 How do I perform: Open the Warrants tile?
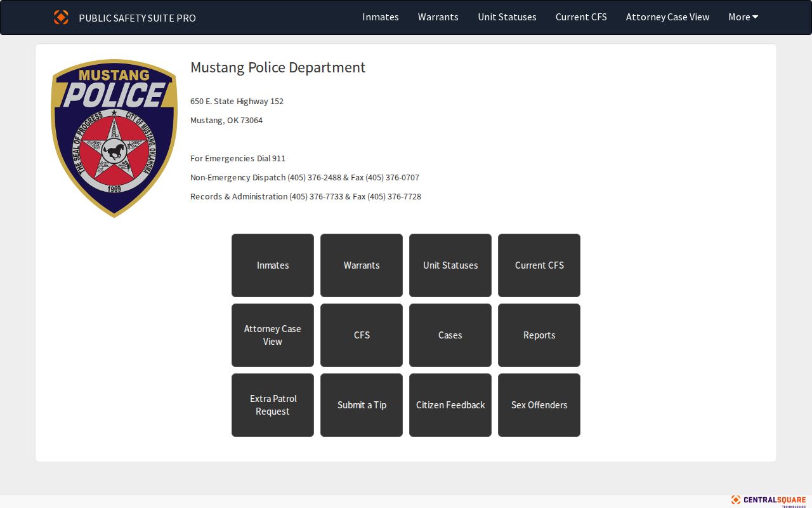coord(362,265)
